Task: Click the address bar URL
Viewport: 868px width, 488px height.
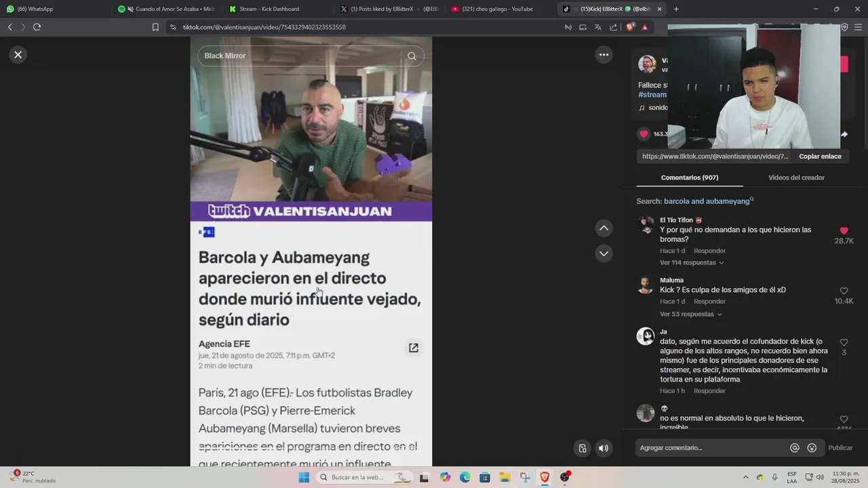Action: click(264, 27)
